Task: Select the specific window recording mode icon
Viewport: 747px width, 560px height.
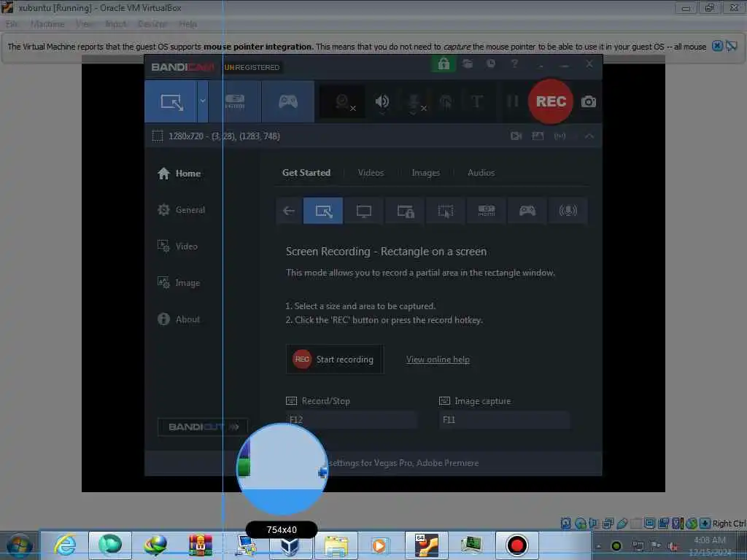Action: pyautogui.click(x=405, y=211)
